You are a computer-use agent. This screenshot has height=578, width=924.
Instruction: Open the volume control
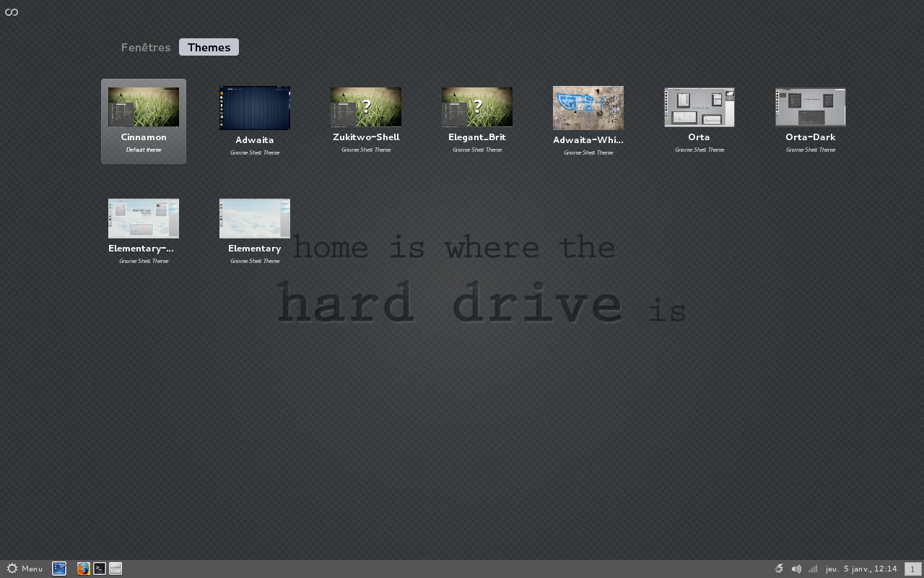tap(796, 569)
